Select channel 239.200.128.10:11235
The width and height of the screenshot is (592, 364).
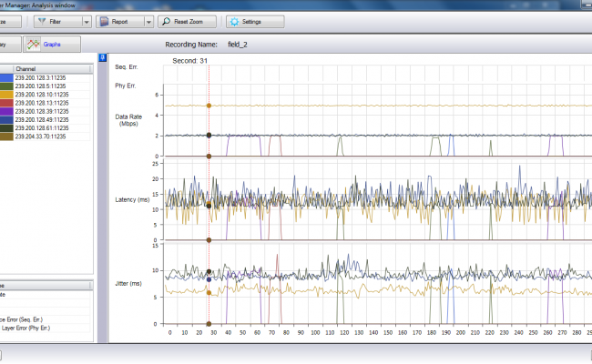[x=52, y=95]
